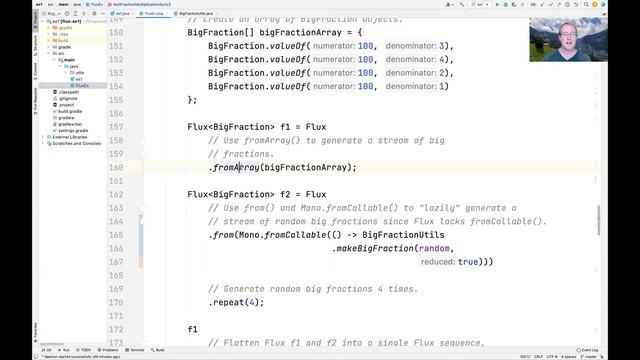Click line number 160 in gutter

coord(116,167)
